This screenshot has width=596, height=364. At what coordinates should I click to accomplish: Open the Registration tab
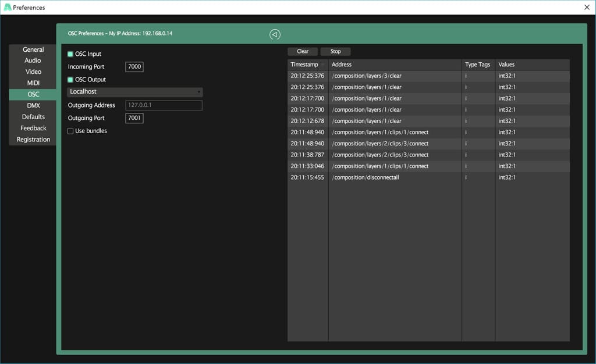(33, 140)
